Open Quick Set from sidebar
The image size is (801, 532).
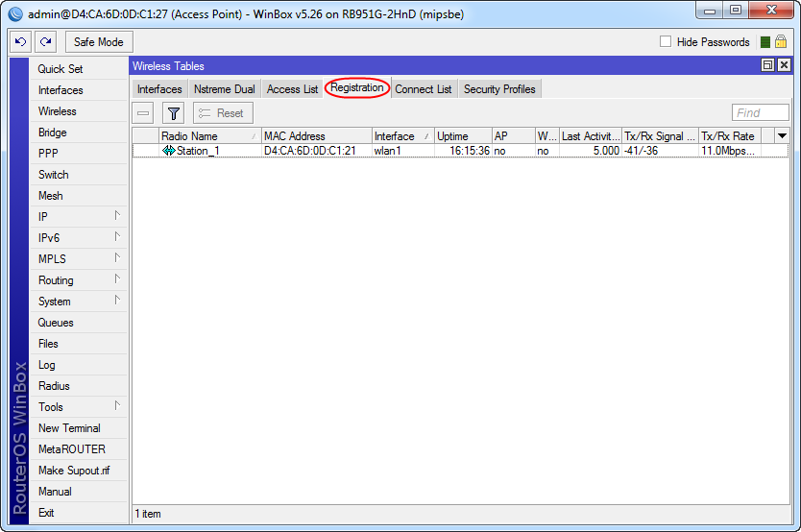click(x=78, y=69)
